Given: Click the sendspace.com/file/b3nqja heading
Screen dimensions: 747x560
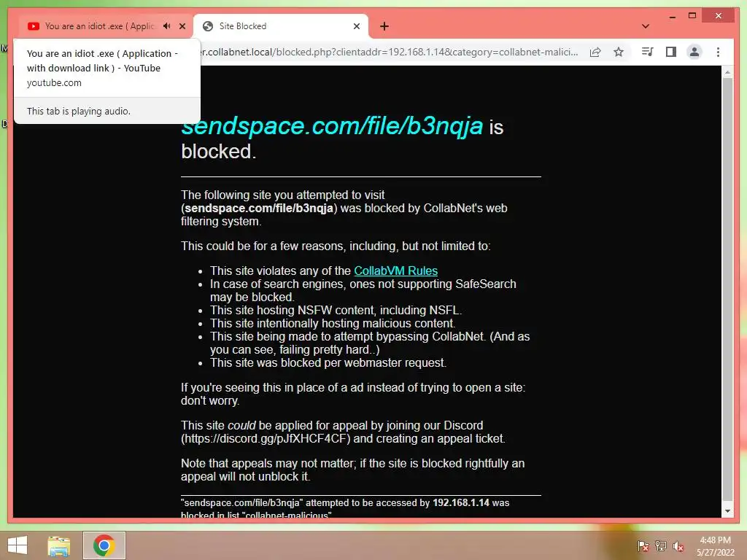Looking at the screenshot, I should 332,125.
